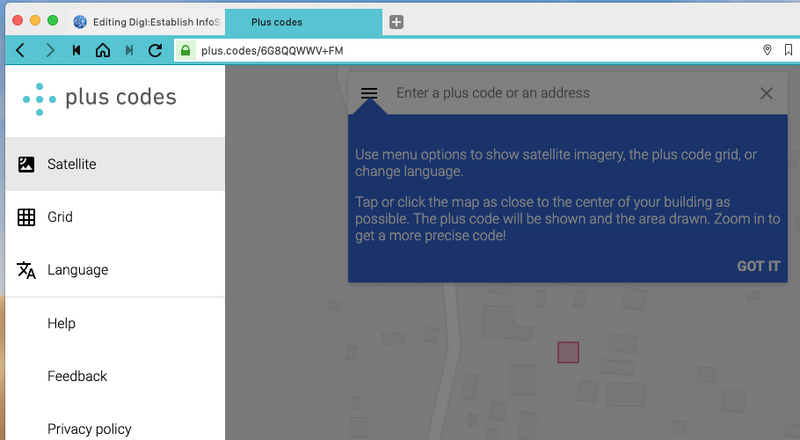Click the browser forward arrow
Screen dimensions: 800x440
pyautogui.click(x=49, y=51)
